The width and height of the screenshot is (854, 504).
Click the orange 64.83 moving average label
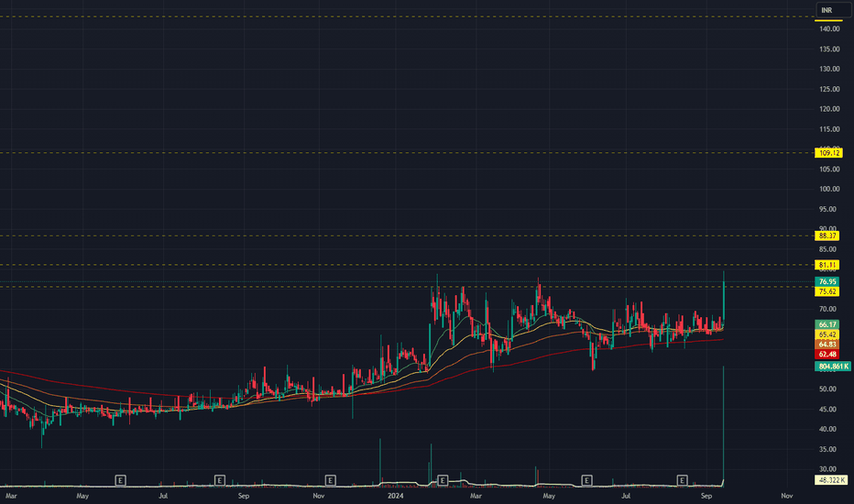coord(827,344)
